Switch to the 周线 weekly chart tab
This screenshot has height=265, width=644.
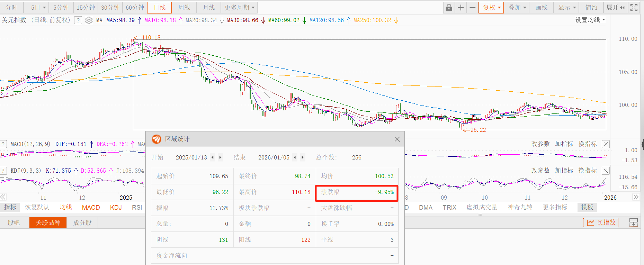(x=184, y=8)
